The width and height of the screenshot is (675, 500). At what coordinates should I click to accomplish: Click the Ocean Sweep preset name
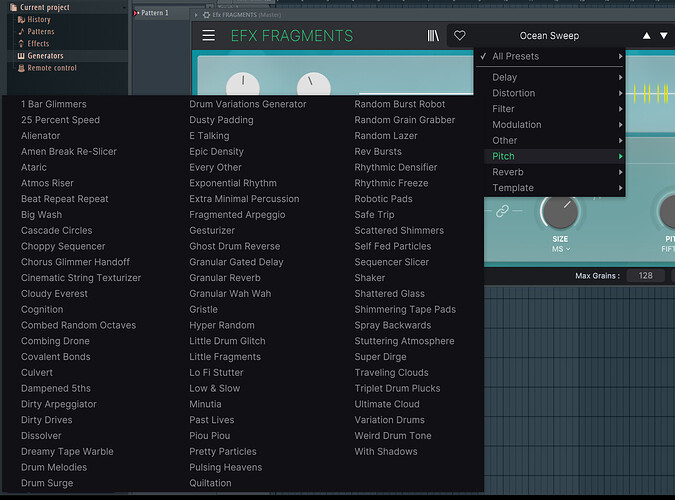pyautogui.click(x=549, y=36)
